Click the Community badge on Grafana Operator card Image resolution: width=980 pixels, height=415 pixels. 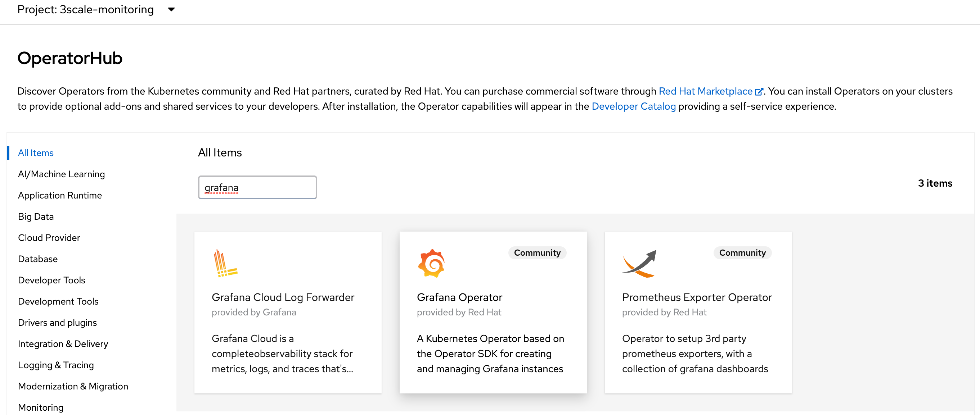pos(537,253)
